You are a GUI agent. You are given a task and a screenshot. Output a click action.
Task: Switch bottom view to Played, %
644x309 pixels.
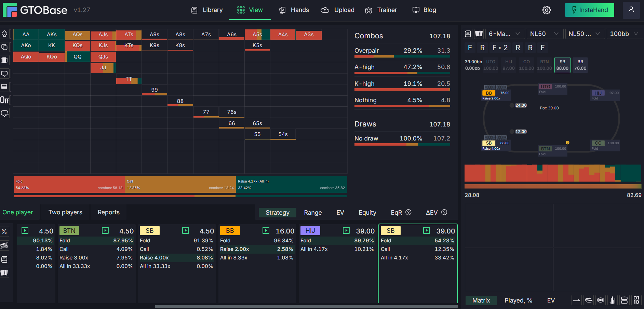click(x=518, y=300)
